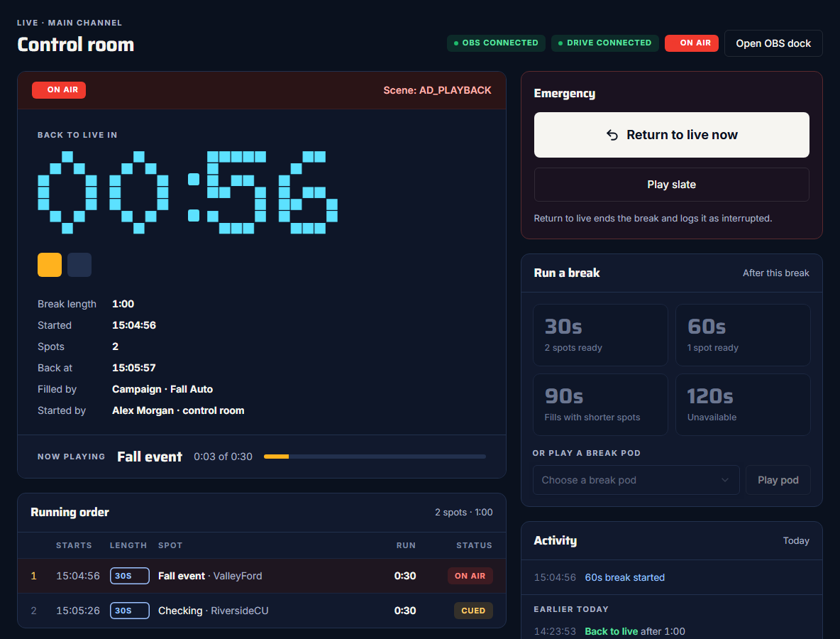Click the ON AIR status in Fall event row
840x639 pixels.
pos(470,576)
